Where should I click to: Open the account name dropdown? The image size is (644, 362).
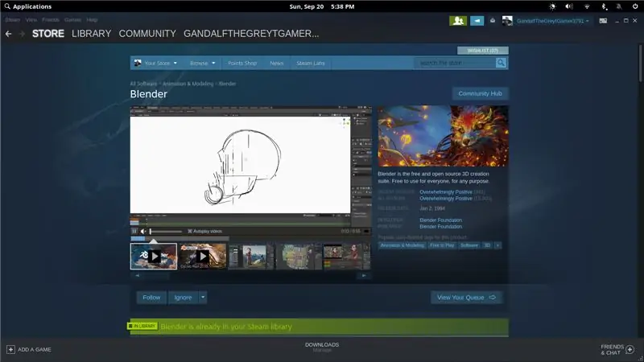click(x=552, y=21)
